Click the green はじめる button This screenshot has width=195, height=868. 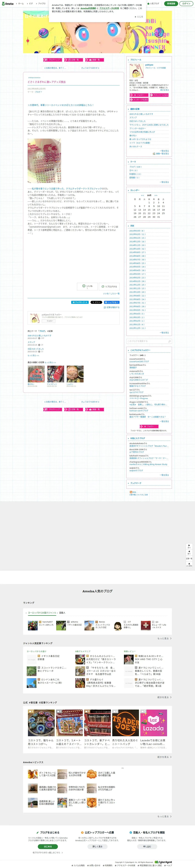point(48,847)
